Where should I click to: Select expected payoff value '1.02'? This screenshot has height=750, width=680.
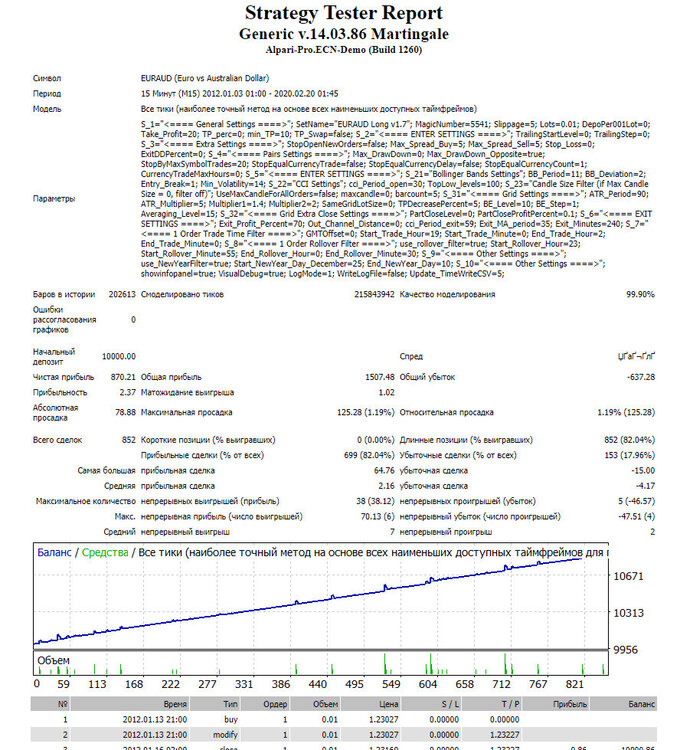(x=386, y=392)
